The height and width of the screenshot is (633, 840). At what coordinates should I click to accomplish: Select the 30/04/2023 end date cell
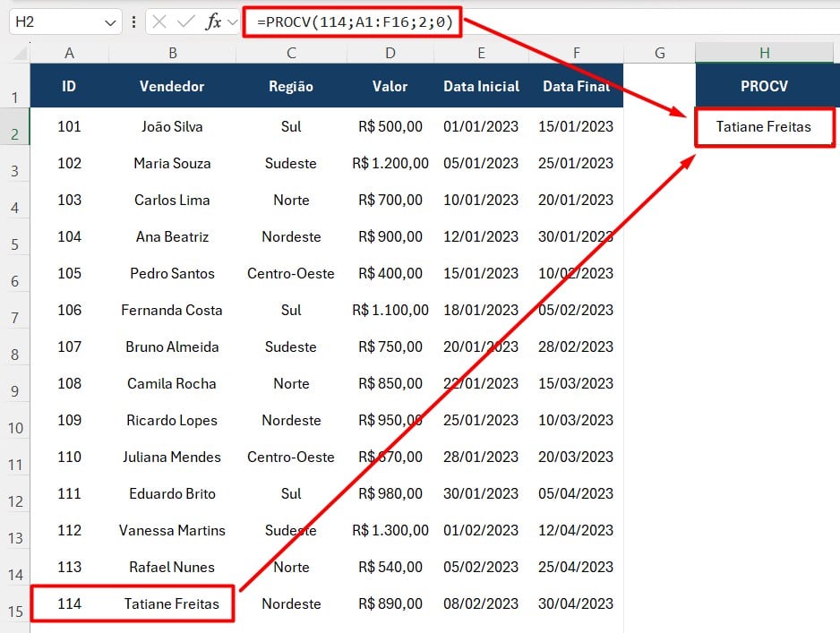[x=576, y=604]
